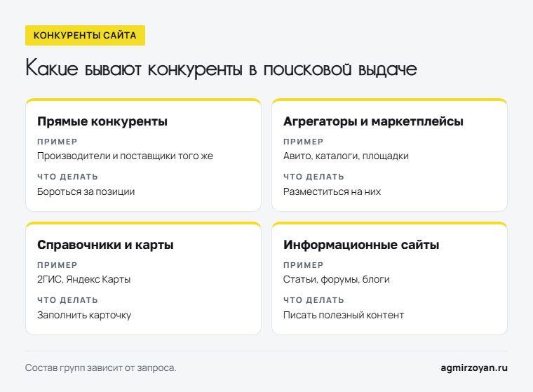Click 'ПРИМЕР' label in Прямые конкуренты card
The image size is (533, 392).
click(58, 142)
